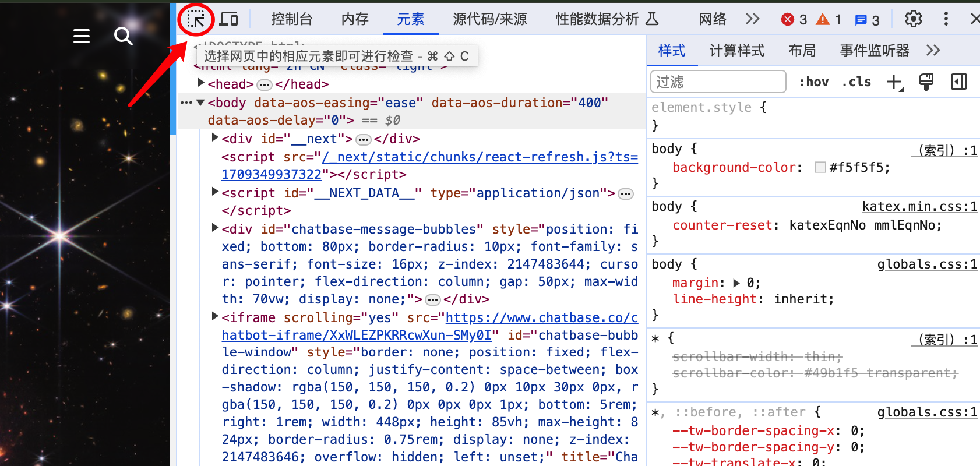Toggle the device toolbar icon
980x466 pixels.
point(228,19)
